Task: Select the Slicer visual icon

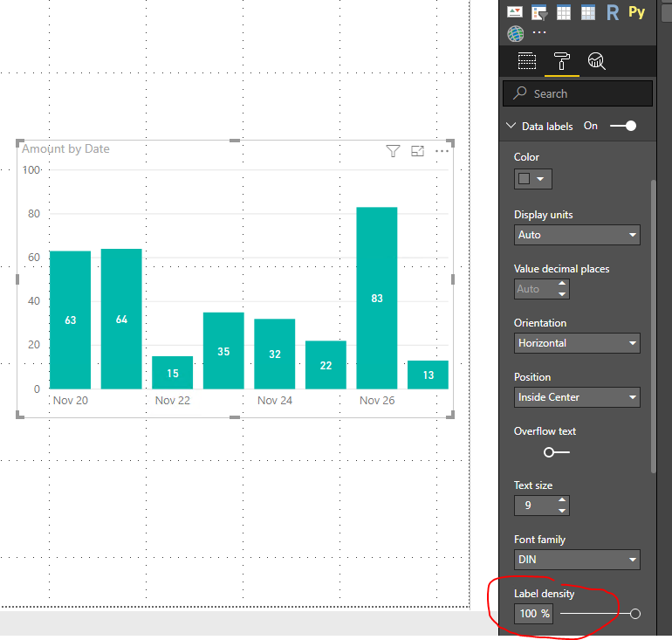Action: tap(539, 12)
